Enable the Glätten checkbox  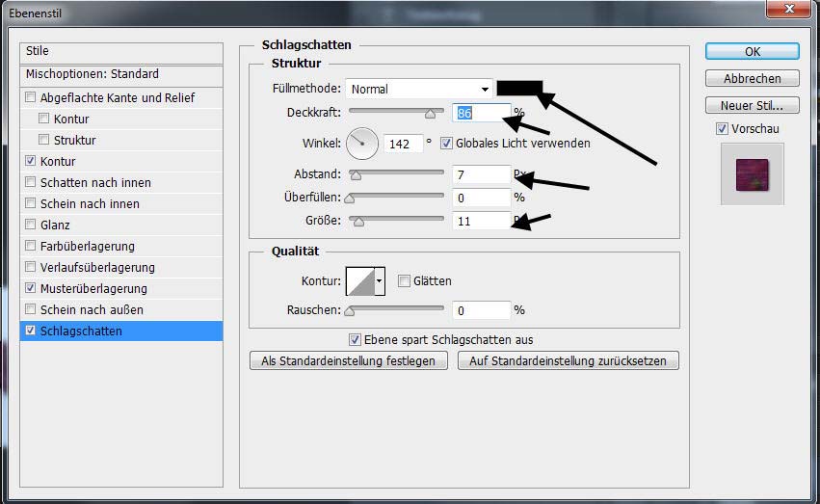click(405, 281)
